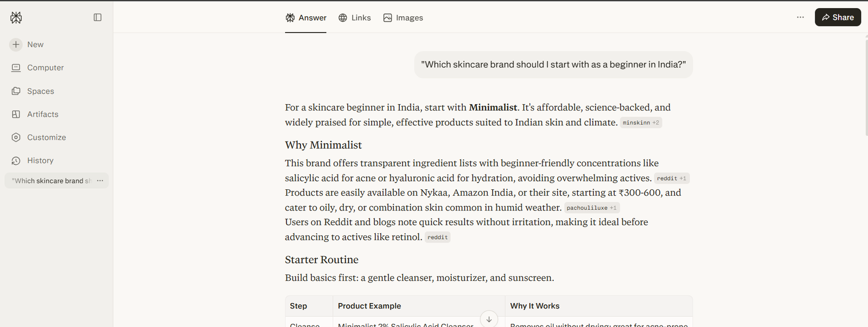Switch to the Answer tab
Image resolution: width=868 pixels, height=327 pixels.
click(306, 18)
